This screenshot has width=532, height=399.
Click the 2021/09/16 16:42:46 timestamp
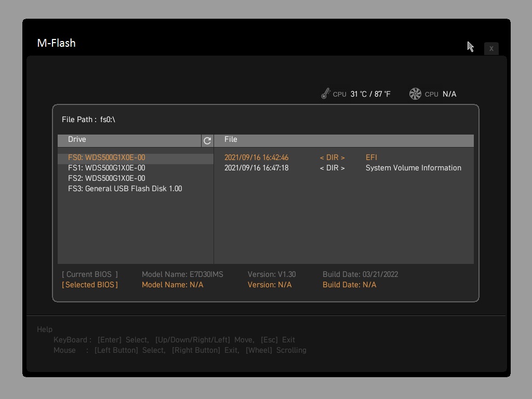click(x=256, y=157)
